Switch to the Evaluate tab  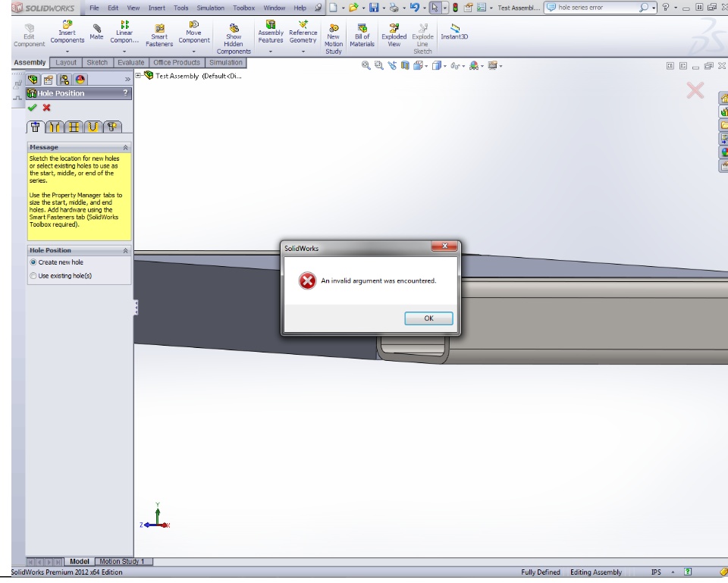[131, 63]
